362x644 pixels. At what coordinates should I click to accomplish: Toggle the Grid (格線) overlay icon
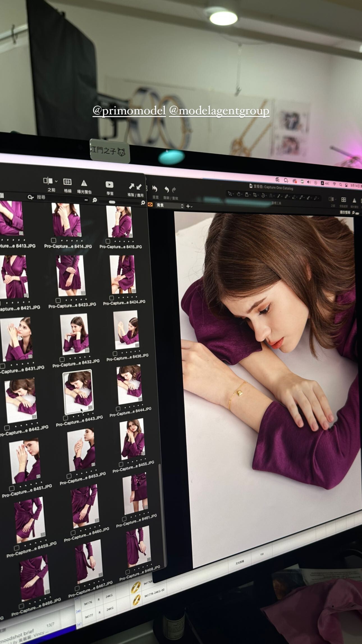pyautogui.click(x=67, y=182)
